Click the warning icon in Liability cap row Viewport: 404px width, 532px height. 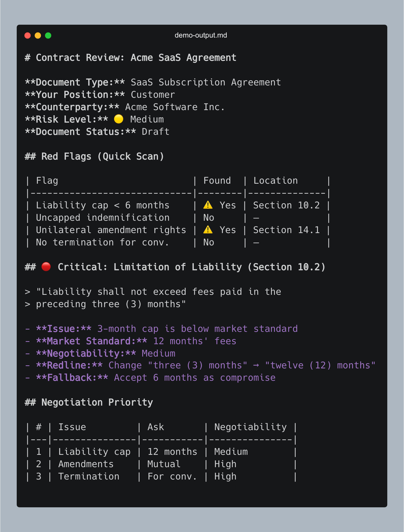tap(208, 205)
